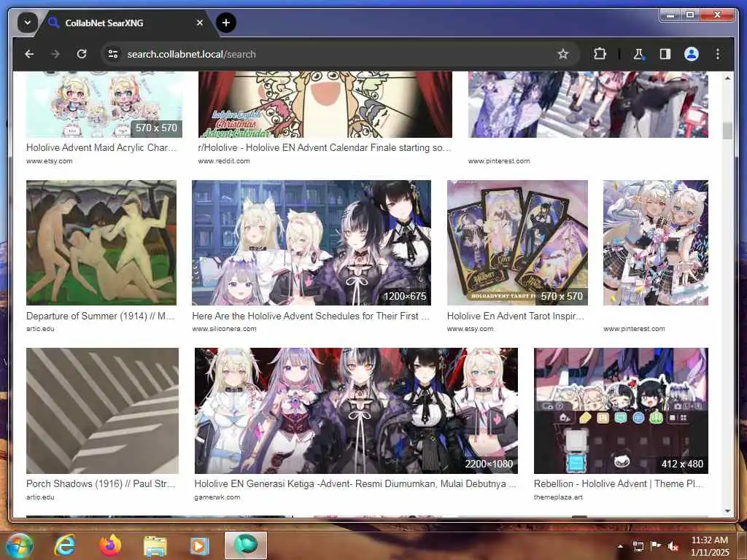Click the 2200×1080 Advent group thumbnail
The height and width of the screenshot is (560, 747).
tap(356, 411)
